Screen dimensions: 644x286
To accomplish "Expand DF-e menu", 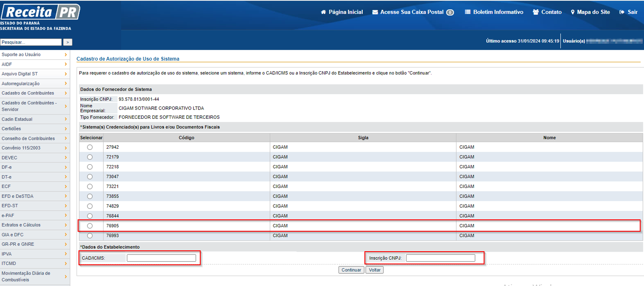I will point(35,167).
